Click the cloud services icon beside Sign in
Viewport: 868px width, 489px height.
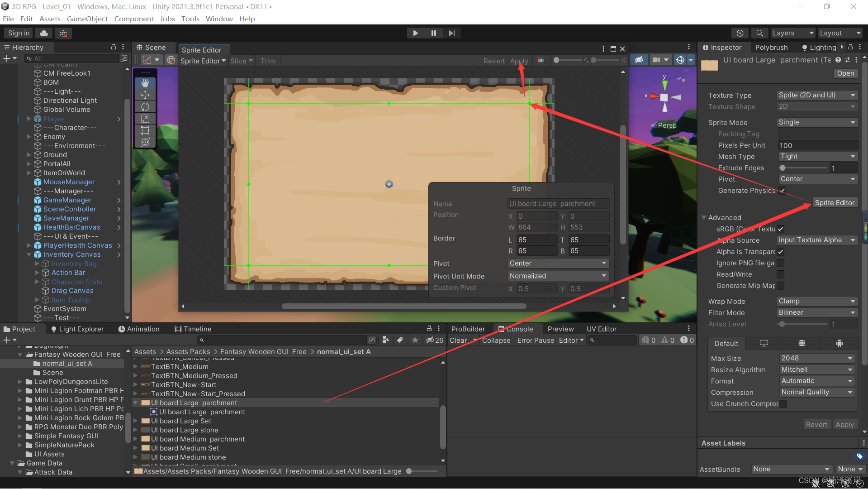43,33
